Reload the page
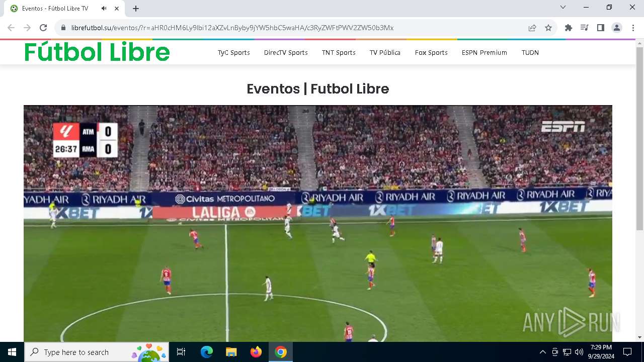 click(x=43, y=28)
